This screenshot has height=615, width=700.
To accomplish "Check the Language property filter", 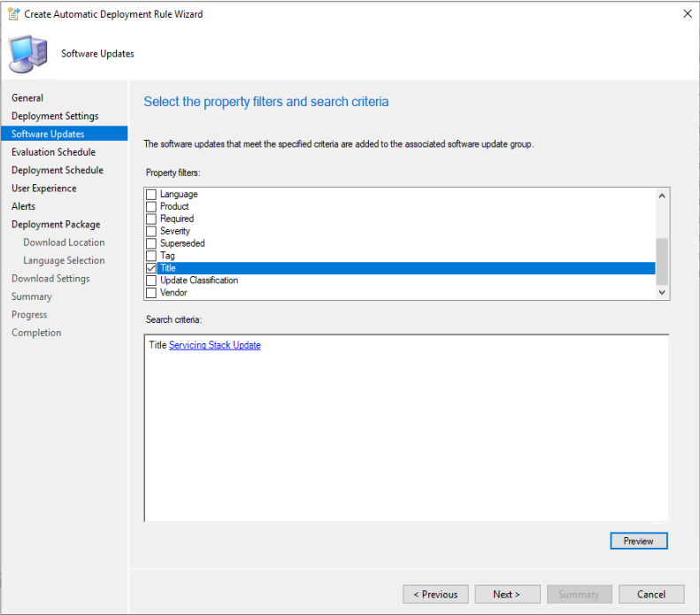I will [151, 194].
